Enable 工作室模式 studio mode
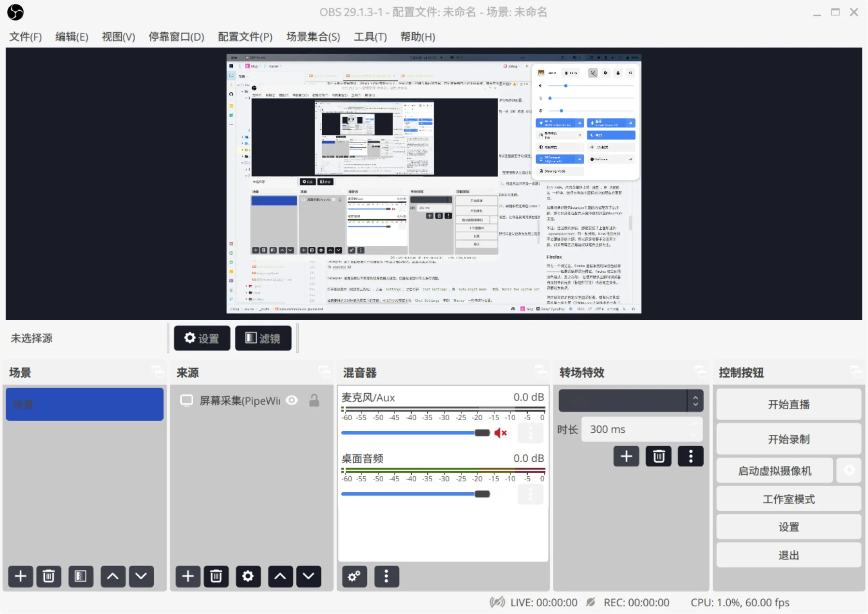Screen dimensions: 868x614 click(787, 499)
